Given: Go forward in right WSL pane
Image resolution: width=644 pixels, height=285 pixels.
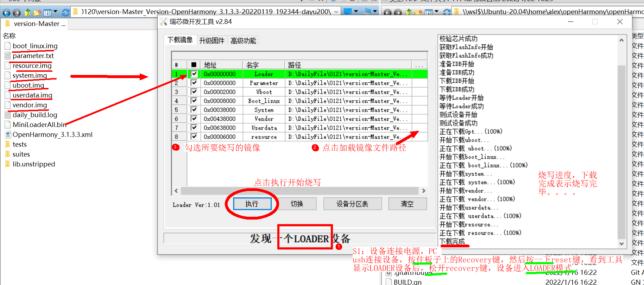Looking at the screenshot, I should click(x=398, y=13).
